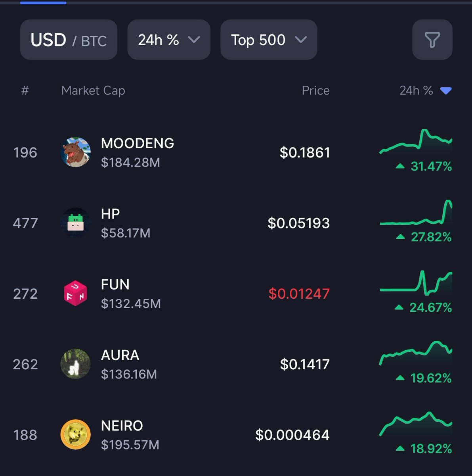
Task: Click the HP coin icon
Action: click(x=76, y=223)
